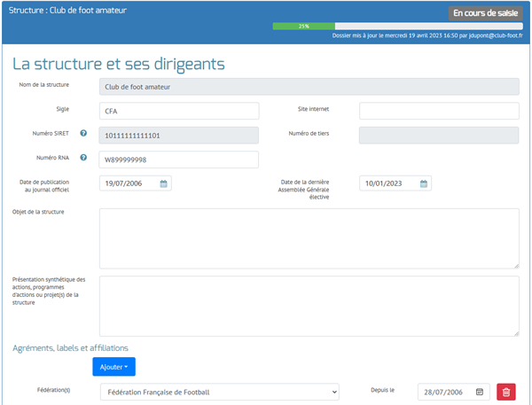Click the help icon next to Numéro RNA
Viewport: 532px width, 405px height.
(x=83, y=159)
